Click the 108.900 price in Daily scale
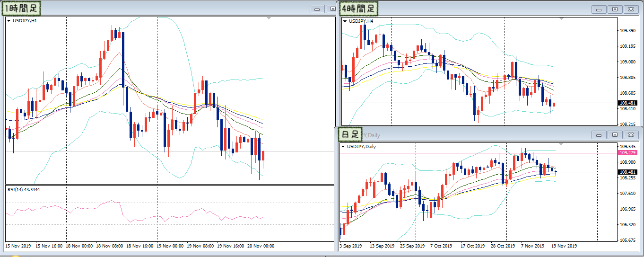This screenshot has height=257, width=644. pyautogui.click(x=627, y=162)
